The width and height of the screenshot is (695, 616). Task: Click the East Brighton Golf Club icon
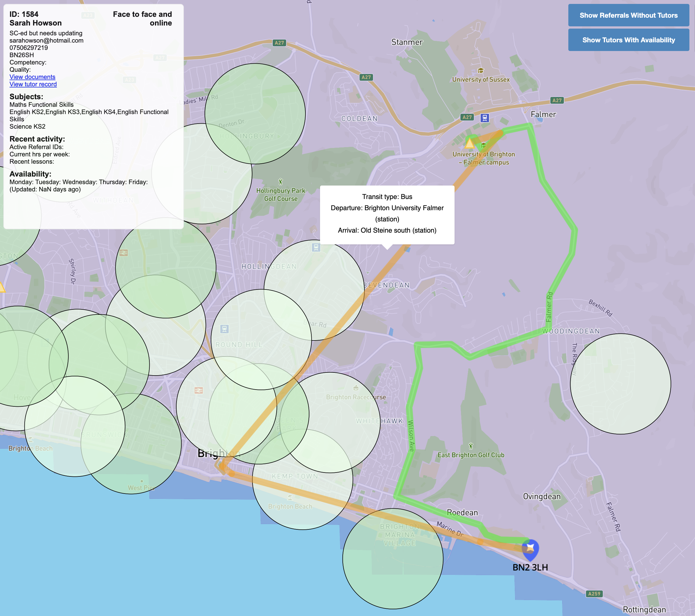pyautogui.click(x=471, y=446)
